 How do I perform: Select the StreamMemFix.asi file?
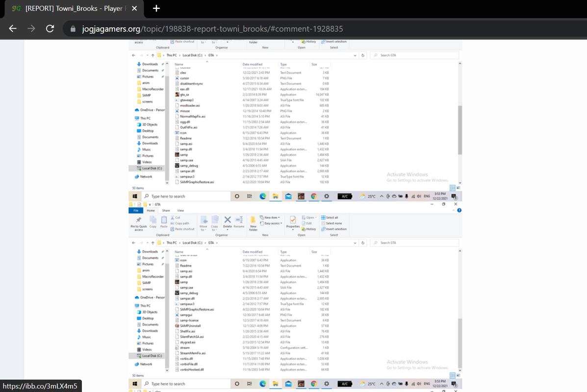coord(191,353)
